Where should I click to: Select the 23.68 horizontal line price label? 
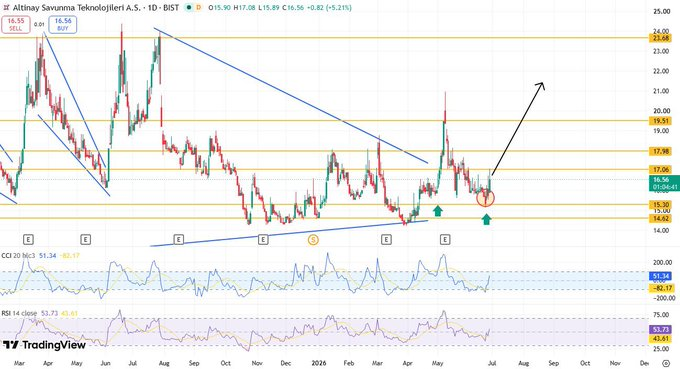(661, 38)
